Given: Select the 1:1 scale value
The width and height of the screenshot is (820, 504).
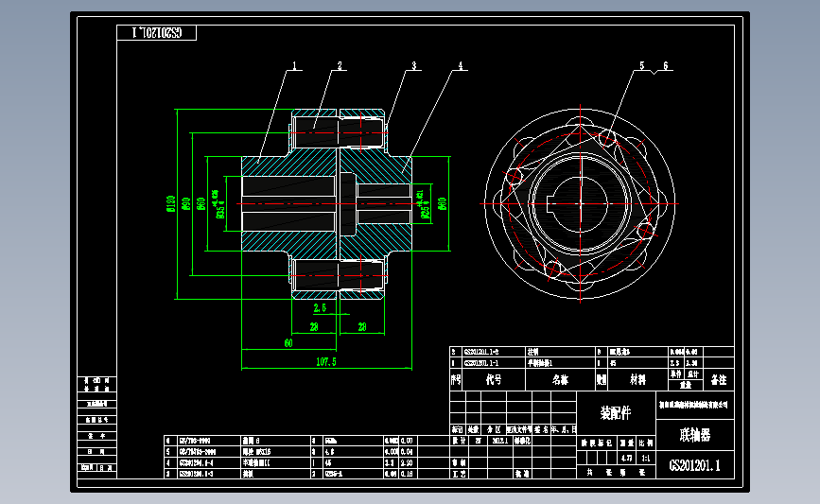Looking at the screenshot, I should pyautogui.click(x=646, y=458).
